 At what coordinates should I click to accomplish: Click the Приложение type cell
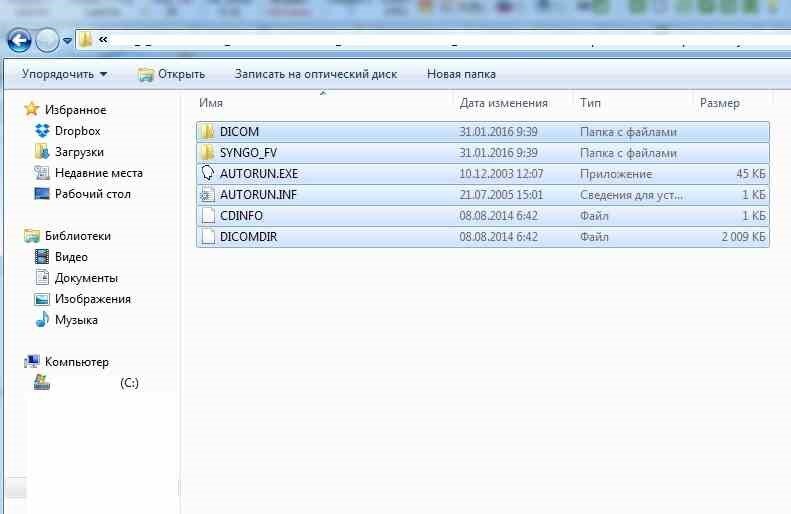[616, 174]
